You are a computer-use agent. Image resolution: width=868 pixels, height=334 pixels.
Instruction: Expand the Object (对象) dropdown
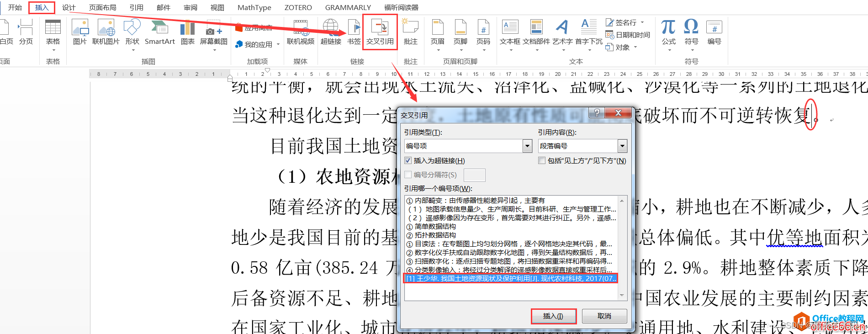coord(635,47)
